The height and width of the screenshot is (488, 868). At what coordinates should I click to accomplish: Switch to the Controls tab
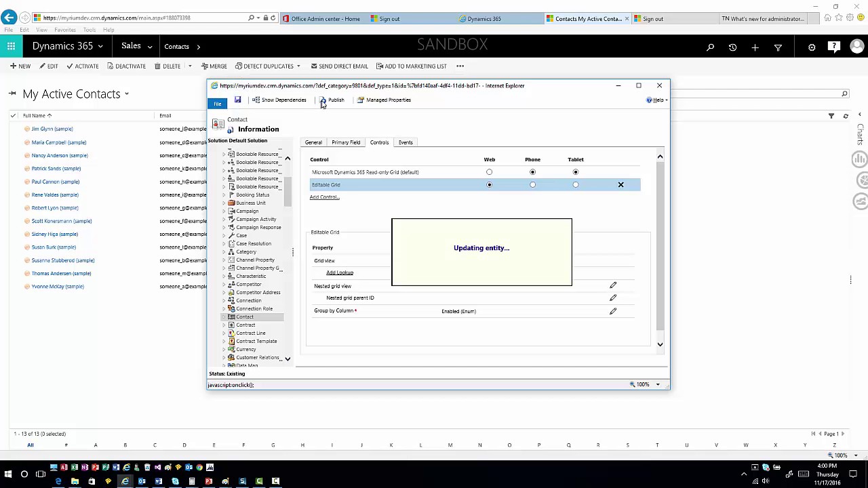pyautogui.click(x=379, y=142)
